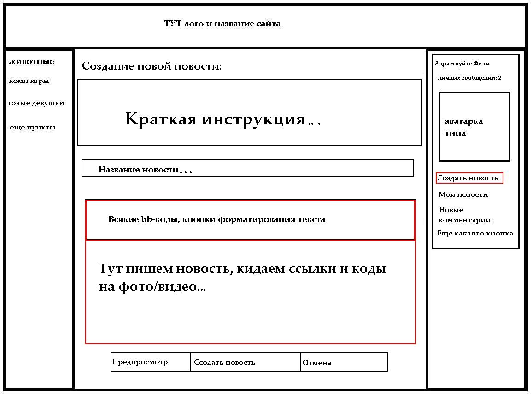Screen dimensions: 532x394
Task: Click the 'ТУТ лого и название сайта' header
Action: click(222, 24)
